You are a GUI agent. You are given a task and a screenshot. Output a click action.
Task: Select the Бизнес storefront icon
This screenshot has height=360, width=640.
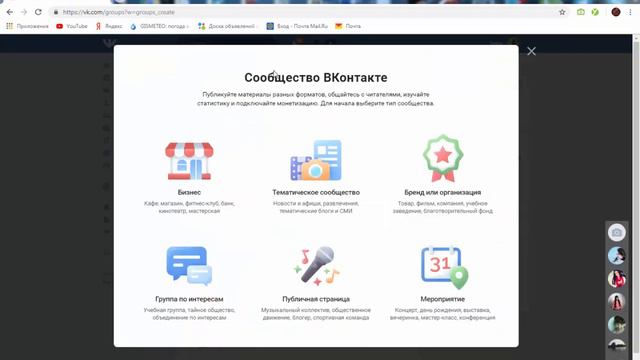(189, 161)
